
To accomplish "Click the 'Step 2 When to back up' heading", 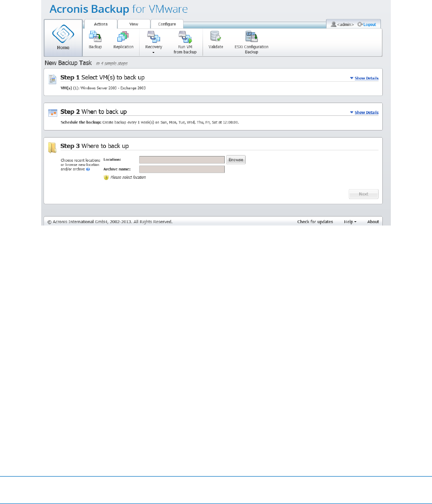I will [94, 112].
